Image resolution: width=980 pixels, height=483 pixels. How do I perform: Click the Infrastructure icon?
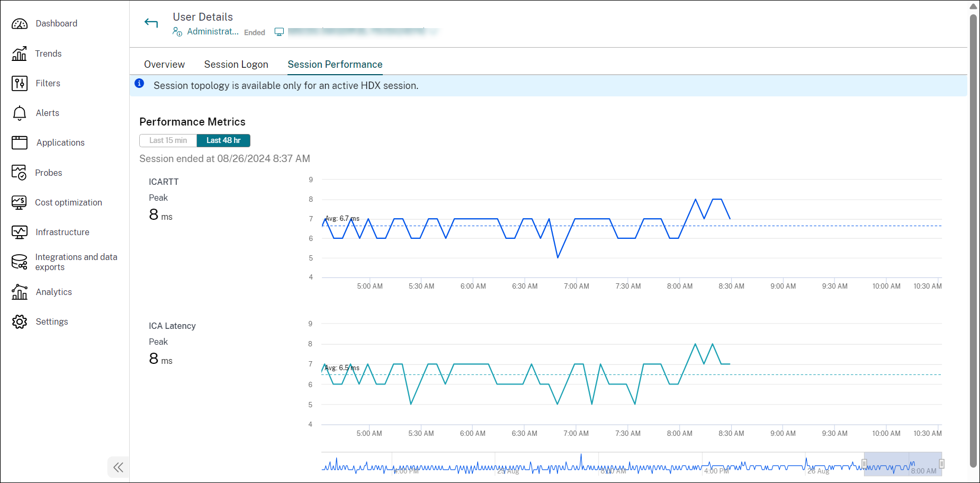[x=20, y=232]
